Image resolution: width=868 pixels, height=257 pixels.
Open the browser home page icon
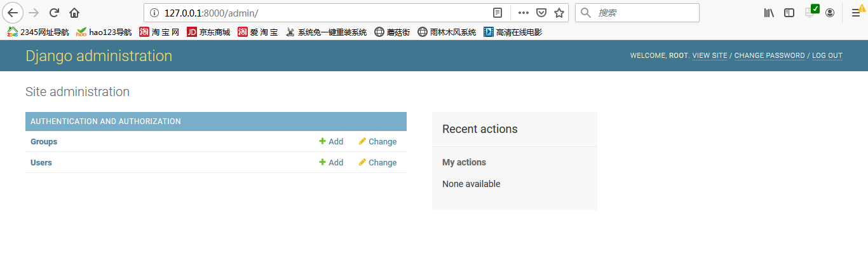click(74, 13)
